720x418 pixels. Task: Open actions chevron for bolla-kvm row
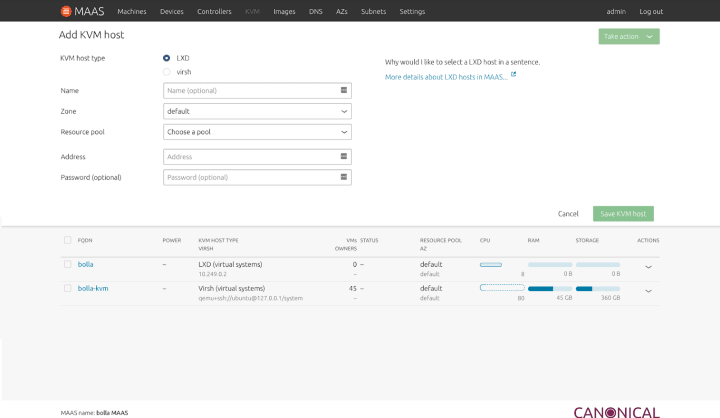[648, 291]
